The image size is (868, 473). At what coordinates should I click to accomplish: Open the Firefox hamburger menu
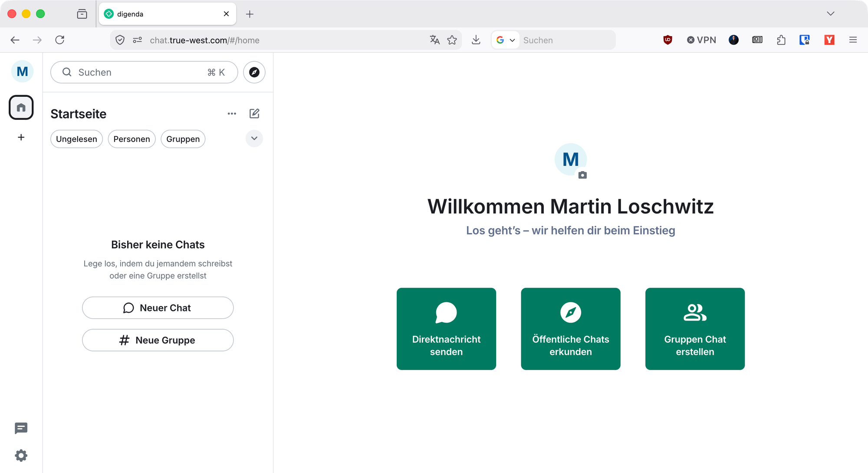pyautogui.click(x=853, y=40)
